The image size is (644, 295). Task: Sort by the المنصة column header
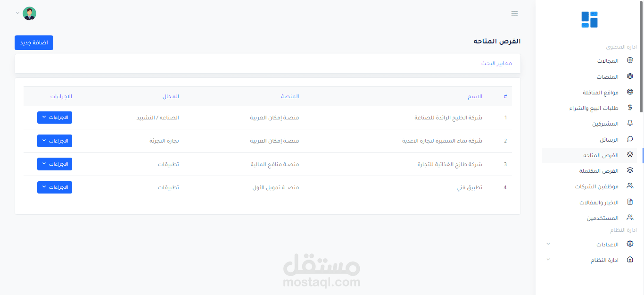[x=290, y=96]
